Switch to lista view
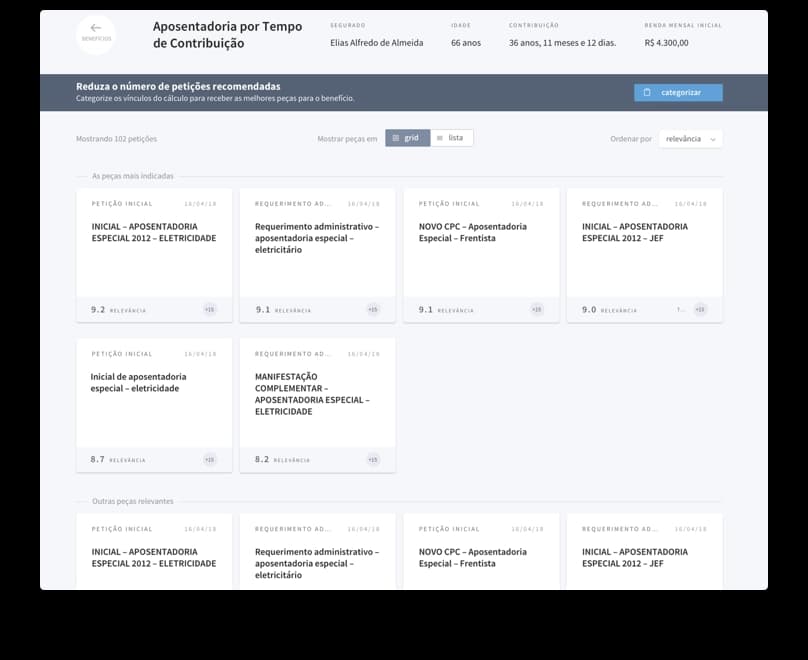The image size is (808, 660). [x=452, y=138]
